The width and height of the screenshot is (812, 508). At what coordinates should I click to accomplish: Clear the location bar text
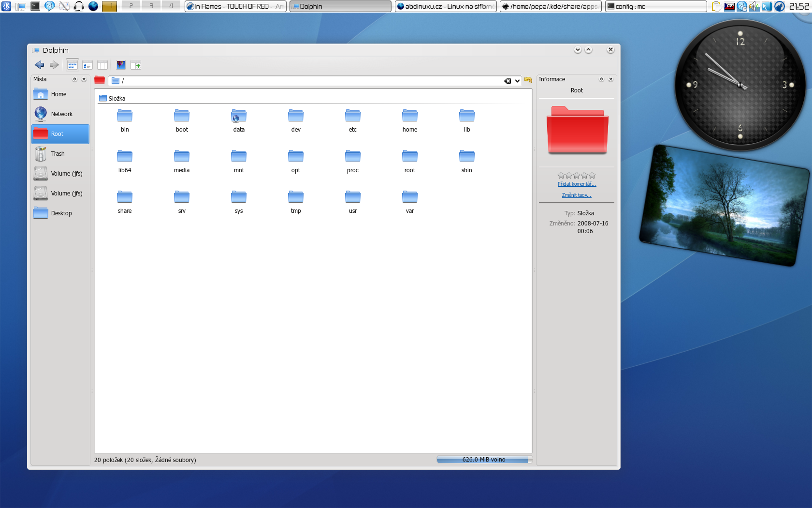(x=507, y=81)
